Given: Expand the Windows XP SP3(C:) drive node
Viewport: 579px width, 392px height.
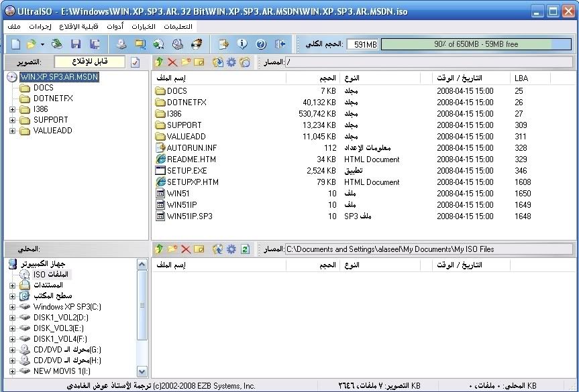Looking at the screenshot, I should click(12, 307).
